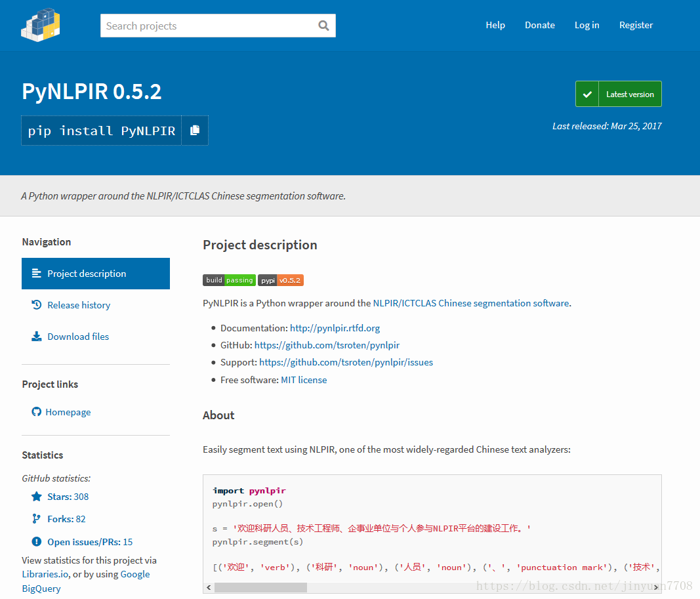Copy the pip install command using the clipboard icon
The width and height of the screenshot is (700, 599).
click(195, 131)
